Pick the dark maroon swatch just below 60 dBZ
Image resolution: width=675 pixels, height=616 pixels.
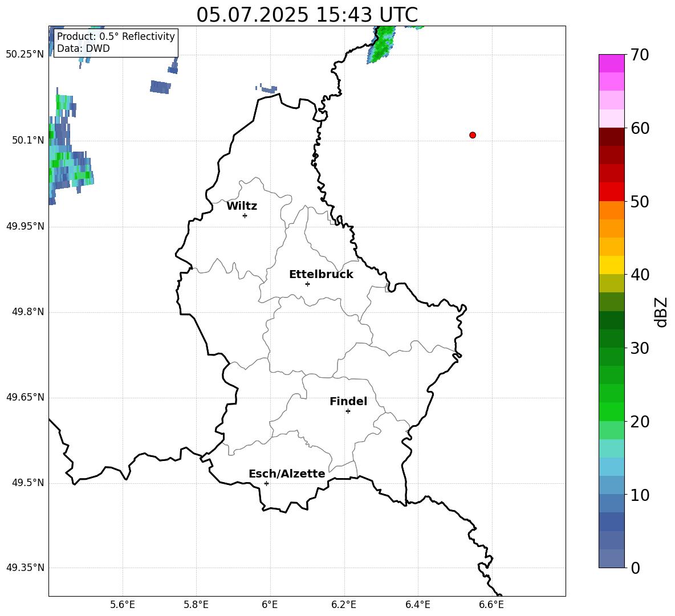(611, 137)
